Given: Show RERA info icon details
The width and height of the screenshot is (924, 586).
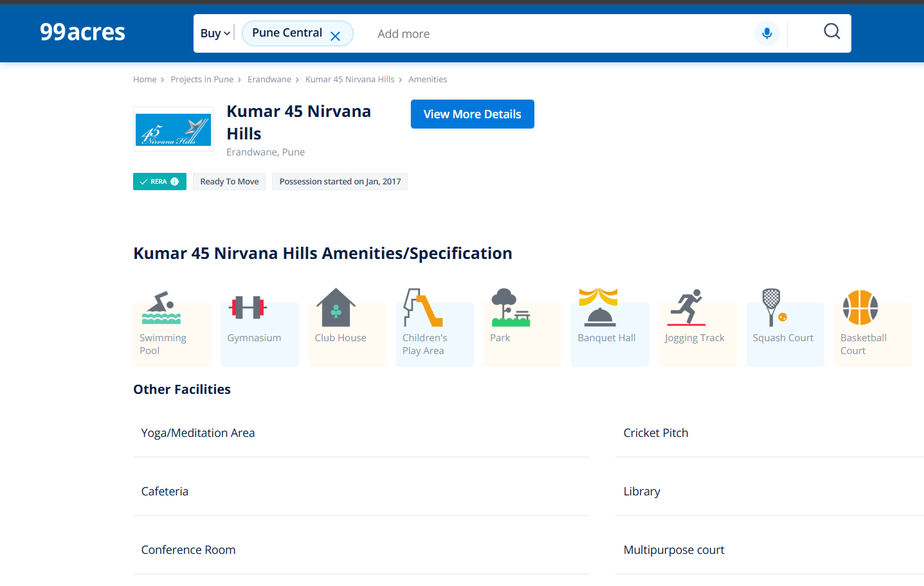Looking at the screenshot, I should pyautogui.click(x=175, y=182).
